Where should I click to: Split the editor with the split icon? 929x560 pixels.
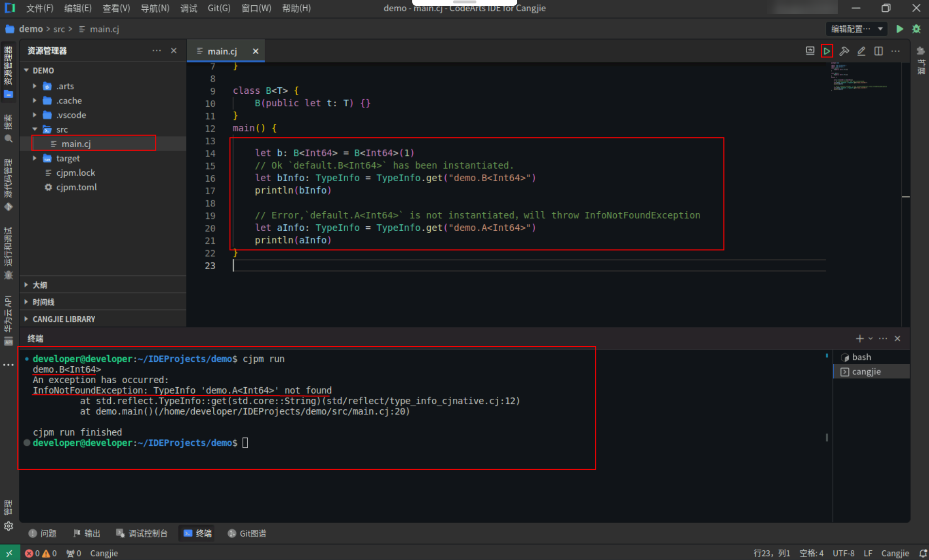pos(878,51)
